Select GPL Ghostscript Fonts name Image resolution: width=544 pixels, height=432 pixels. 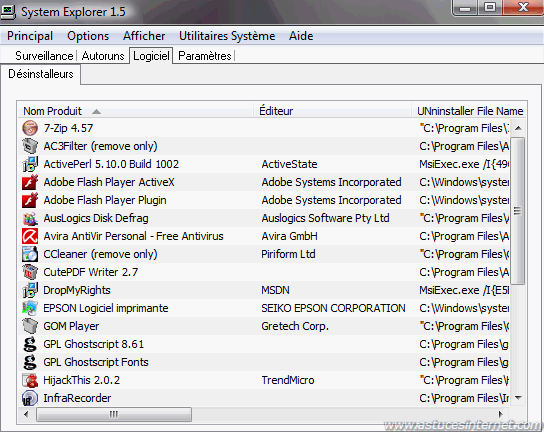pos(96,362)
